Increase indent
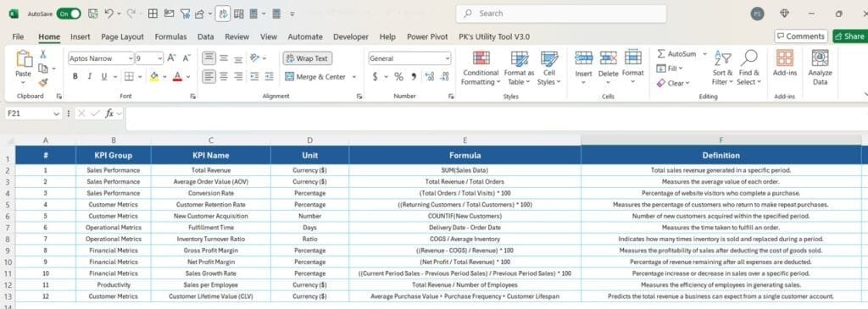Image resolution: width=868 pixels, height=309 pixels. [270, 77]
